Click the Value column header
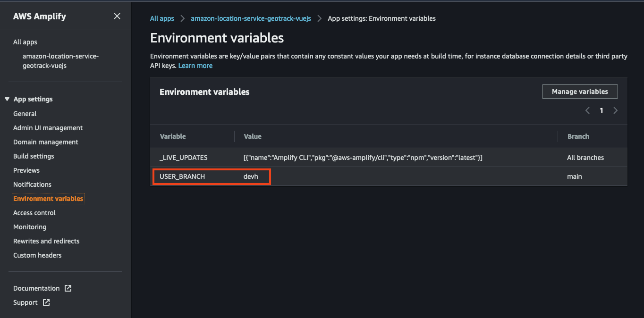Viewport: 644px width, 318px height. (253, 136)
